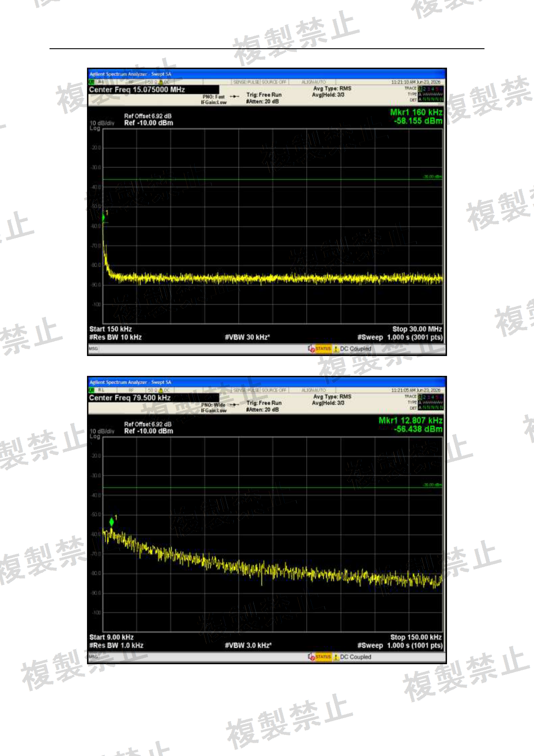Click the sweep readout showing 3001 pts
The width and height of the screenshot is (534, 756).
400,337
